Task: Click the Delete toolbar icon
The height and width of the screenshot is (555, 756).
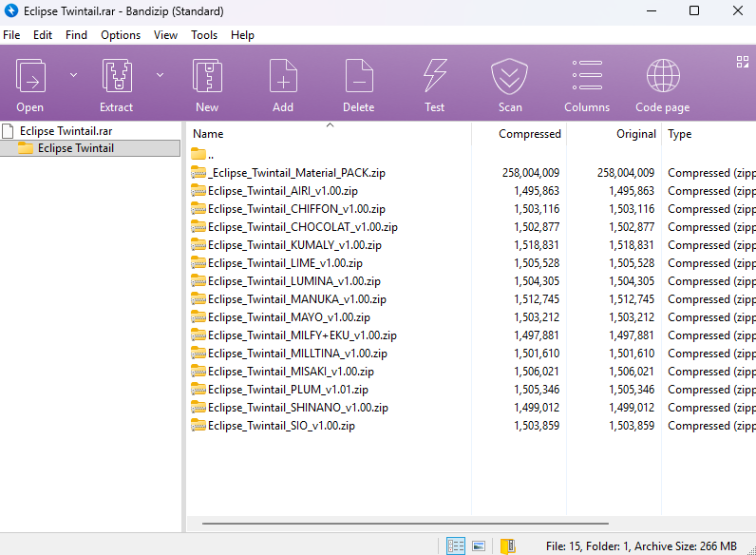Action: click(359, 76)
